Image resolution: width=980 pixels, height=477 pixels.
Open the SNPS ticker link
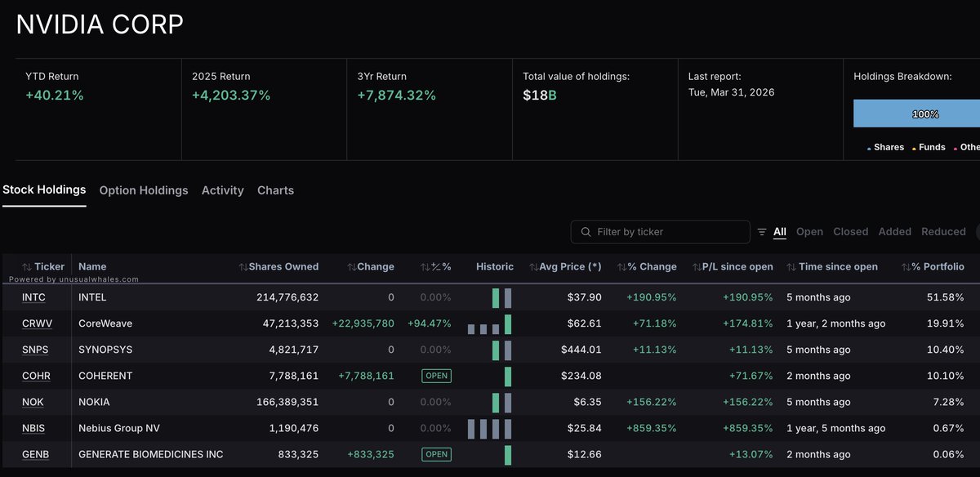pos(36,350)
